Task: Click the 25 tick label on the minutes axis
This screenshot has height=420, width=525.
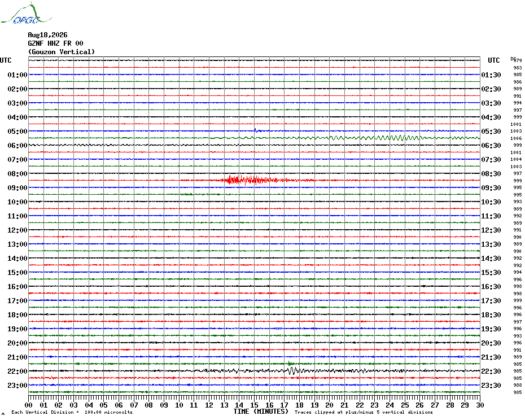Action: (x=405, y=405)
